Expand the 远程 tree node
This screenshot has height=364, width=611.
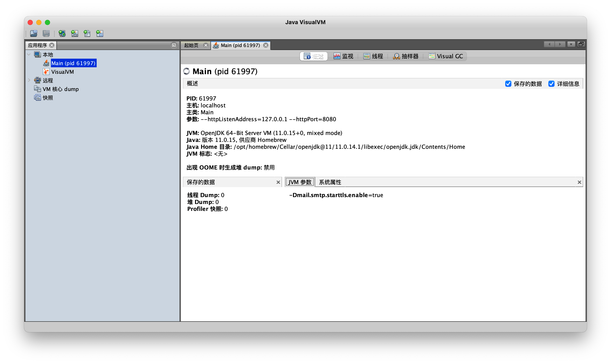29,80
